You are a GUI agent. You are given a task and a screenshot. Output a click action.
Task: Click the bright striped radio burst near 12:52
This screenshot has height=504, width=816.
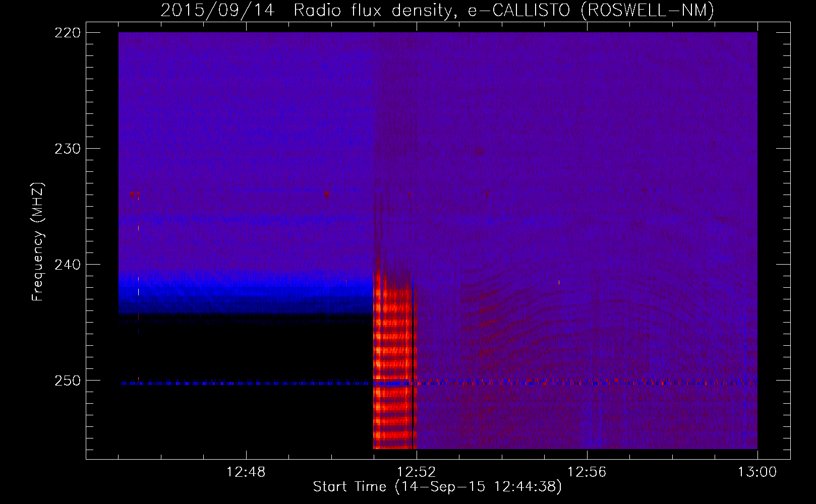click(x=394, y=360)
